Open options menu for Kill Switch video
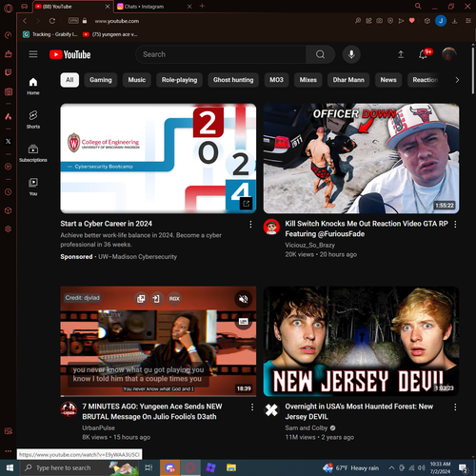Image resolution: width=476 pixels, height=476 pixels. 455,225
